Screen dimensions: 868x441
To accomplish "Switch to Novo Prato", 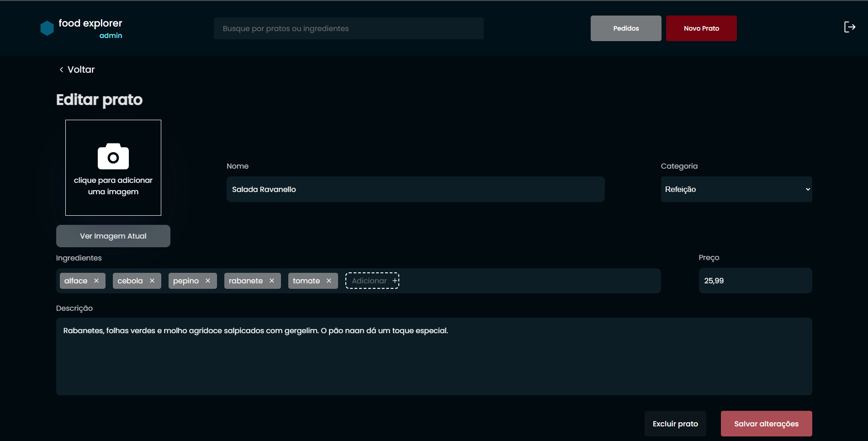I will (701, 28).
